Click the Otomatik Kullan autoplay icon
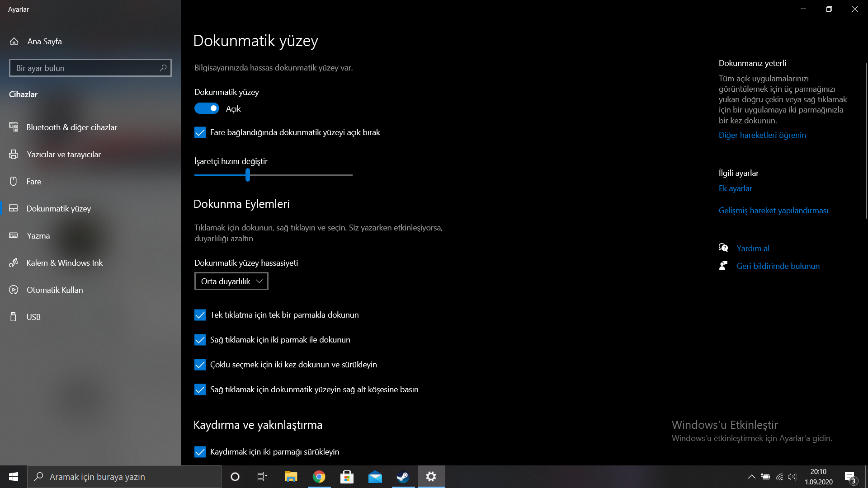868x488 pixels. pyautogui.click(x=14, y=290)
